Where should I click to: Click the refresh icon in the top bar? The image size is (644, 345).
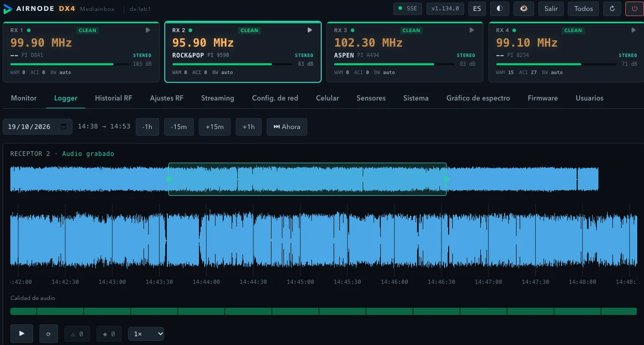[612, 9]
